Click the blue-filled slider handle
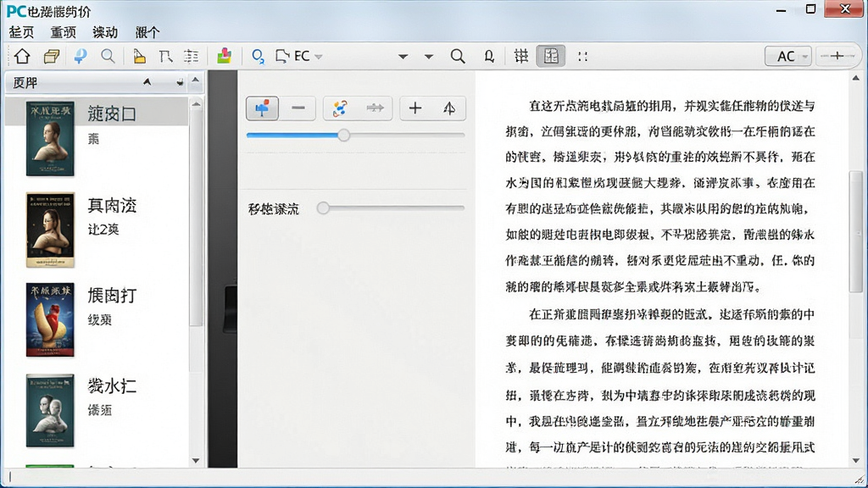The height and width of the screenshot is (488, 868). tap(344, 135)
